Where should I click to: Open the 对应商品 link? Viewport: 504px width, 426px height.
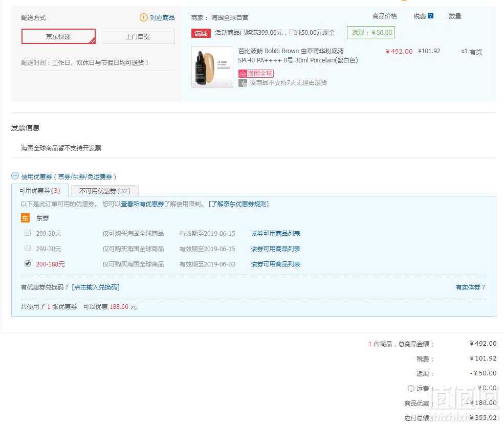tap(162, 18)
